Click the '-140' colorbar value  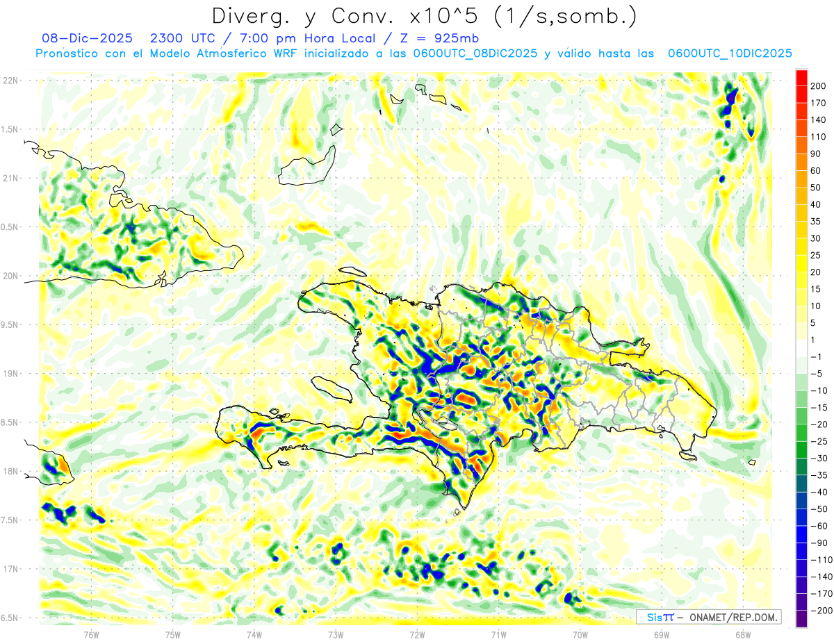click(x=821, y=577)
